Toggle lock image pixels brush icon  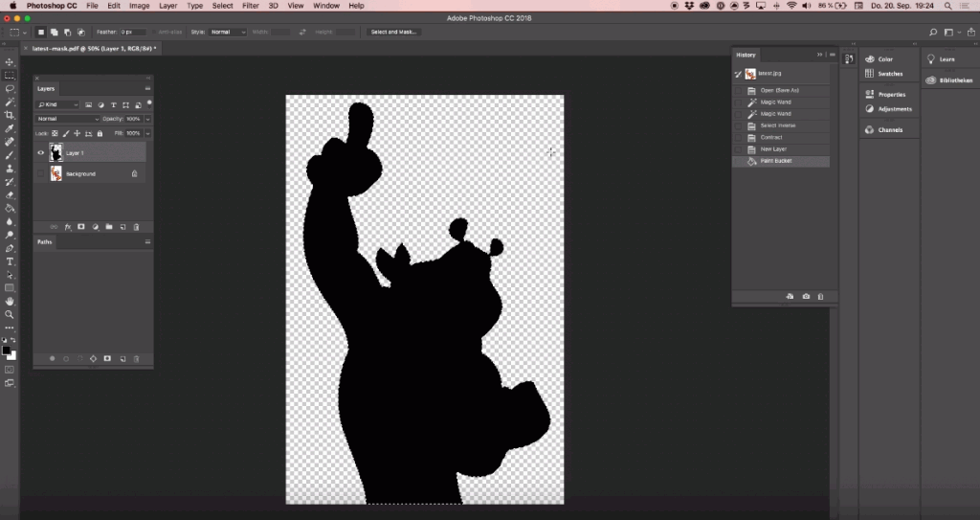click(x=66, y=133)
